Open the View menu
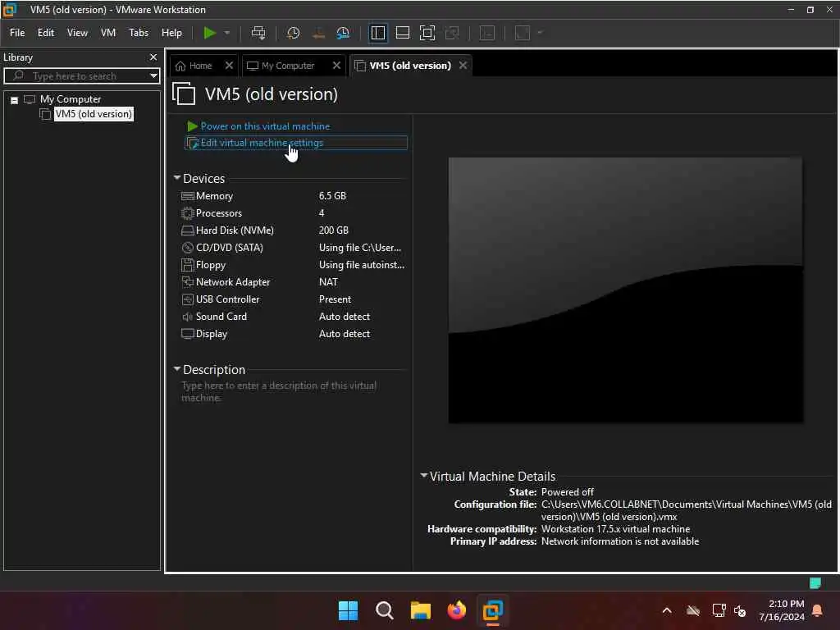The height and width of the screenshot is (630, 840). click(x=77, y=33)
